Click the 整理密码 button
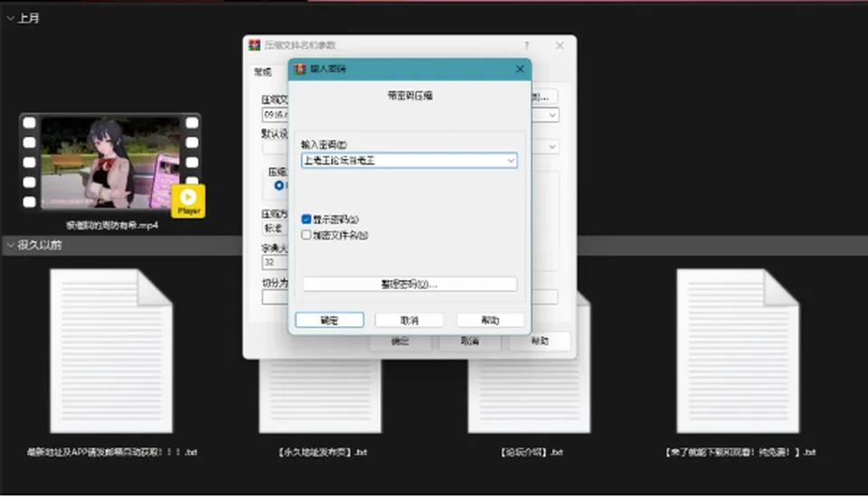 (x=410, y=284)
